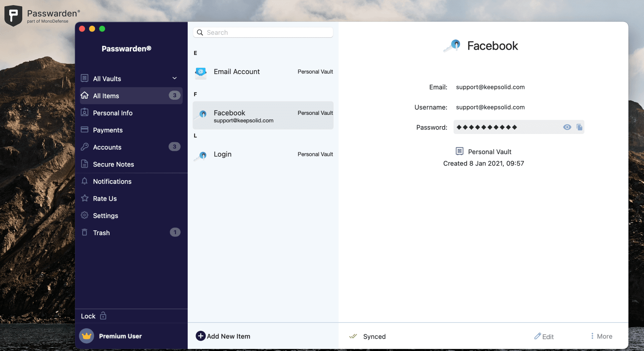Reveal password with the eye icon
This screenshot has width=644, height=351.
point(567,127)
